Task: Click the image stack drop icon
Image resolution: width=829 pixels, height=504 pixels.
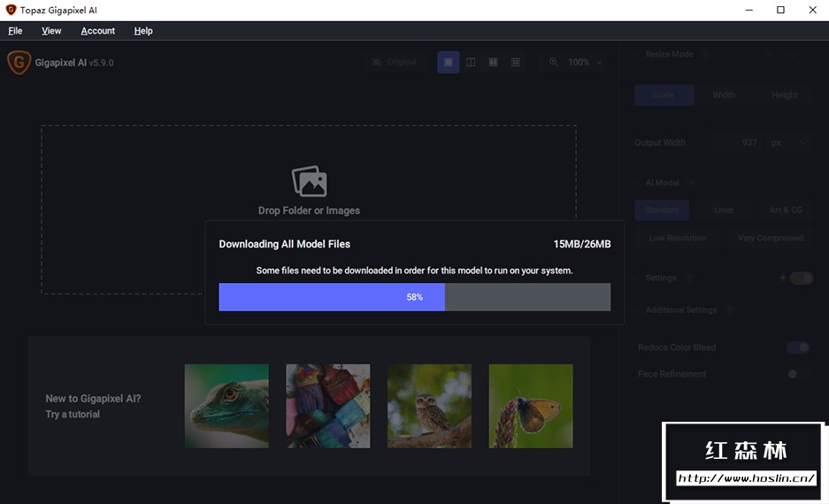Action: (x=310, y=181)
